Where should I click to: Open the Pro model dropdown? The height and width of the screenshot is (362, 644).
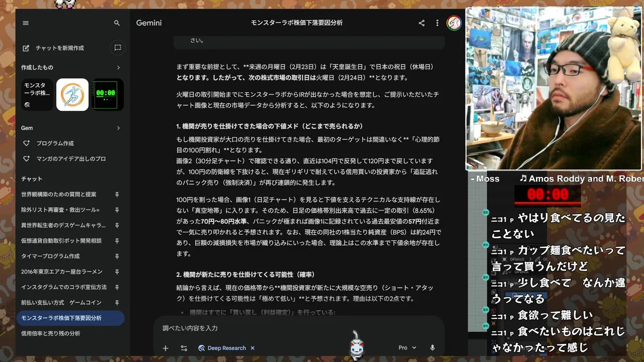coord(408,348)
